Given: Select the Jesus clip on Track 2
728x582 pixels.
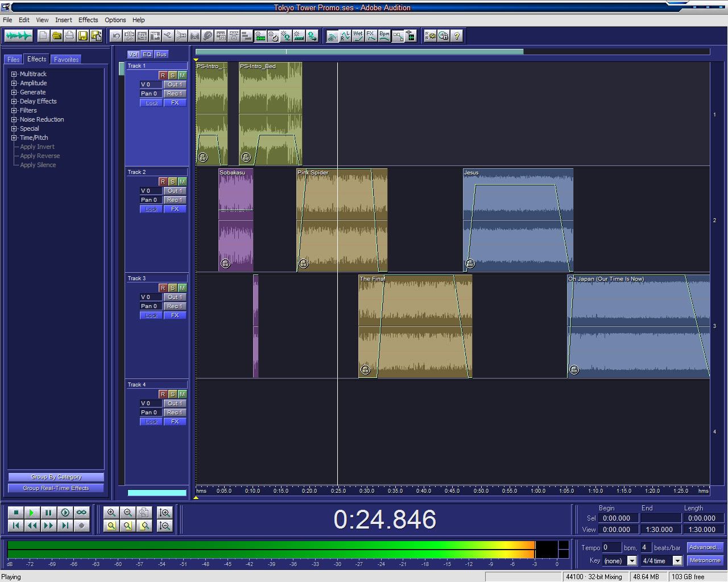Looking at the screenshot, I should pos(518,220).
